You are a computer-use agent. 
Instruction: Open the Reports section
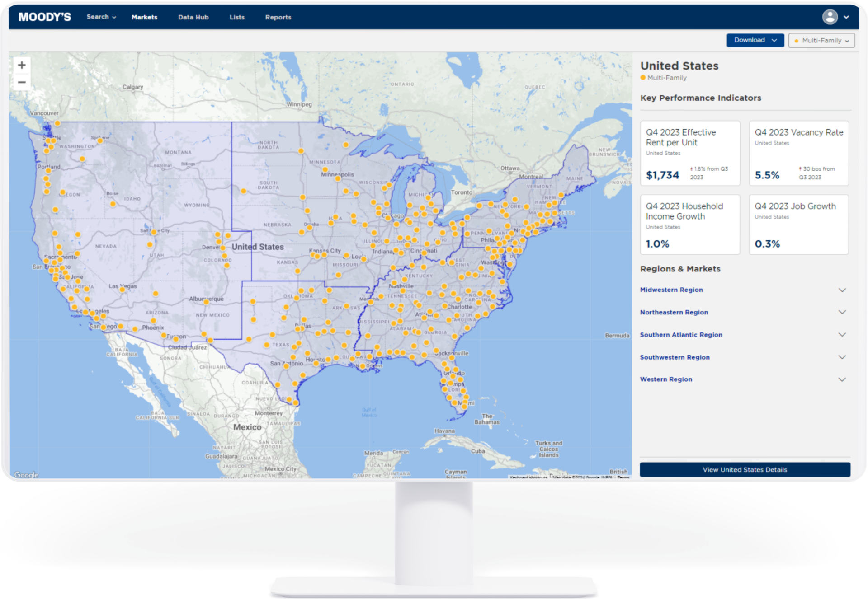click(278, 17)
